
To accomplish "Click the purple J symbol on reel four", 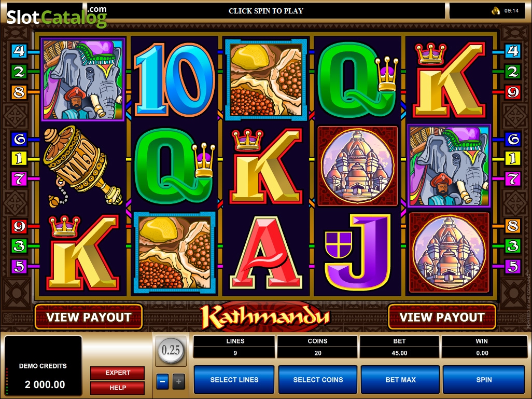I will 357,252.
